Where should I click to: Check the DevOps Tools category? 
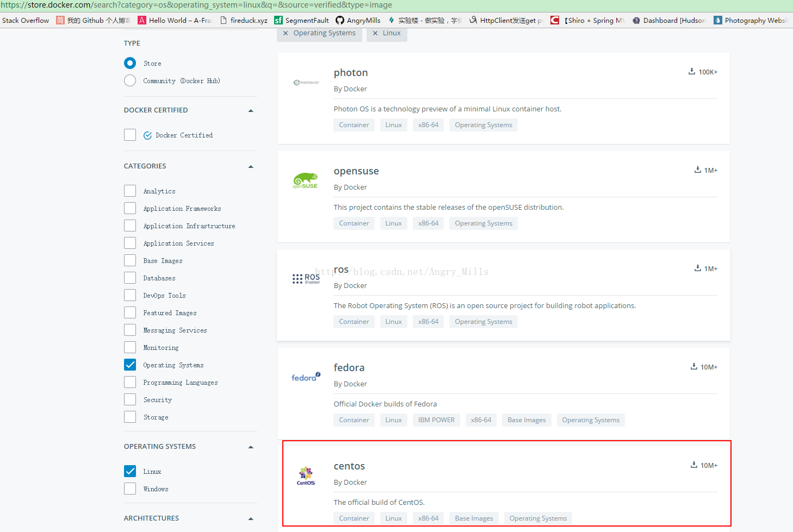(x=130, y=295)
